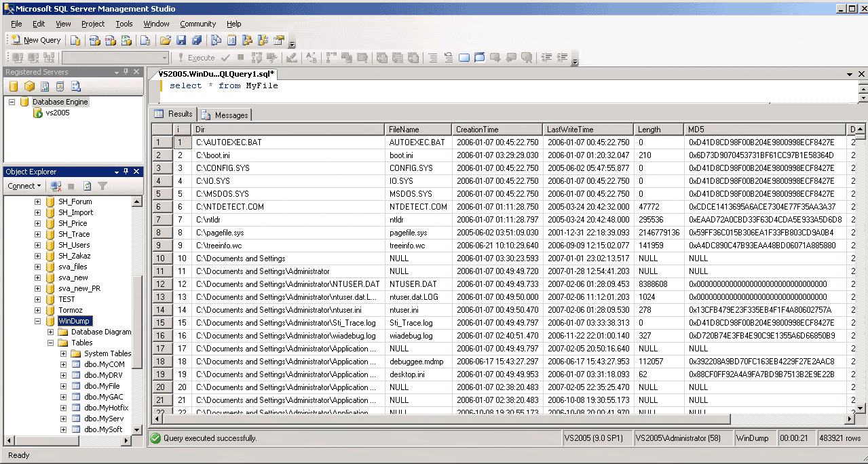Viewport: 868px width, 464px height.
Task: Click the Disconnect icon in Object Explorer
Action: pos(56,186)
